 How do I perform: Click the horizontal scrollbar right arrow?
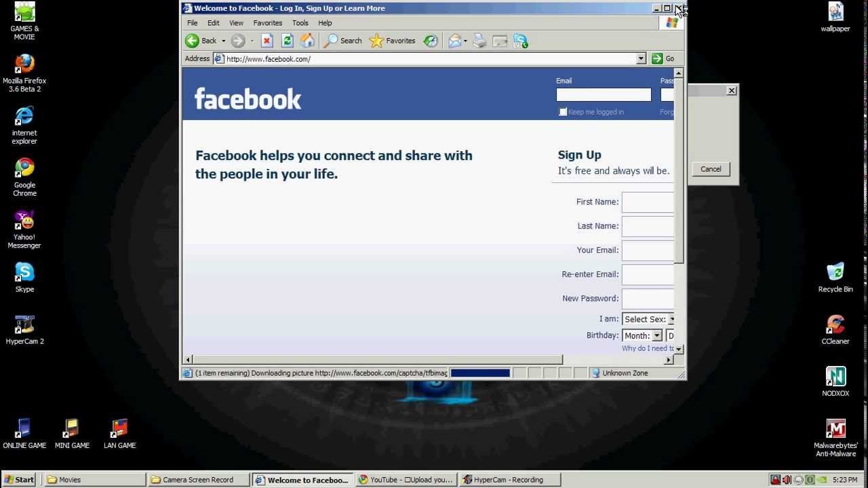669,359
